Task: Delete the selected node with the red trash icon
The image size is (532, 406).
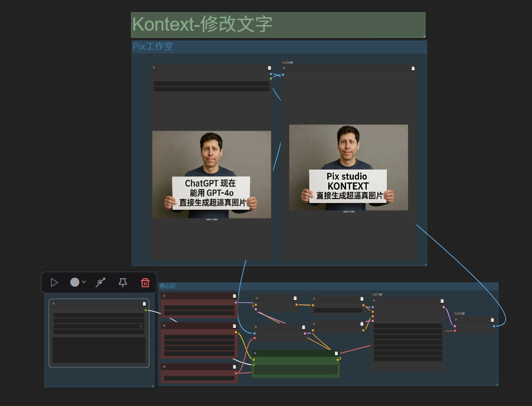Action: pos(145,282)
